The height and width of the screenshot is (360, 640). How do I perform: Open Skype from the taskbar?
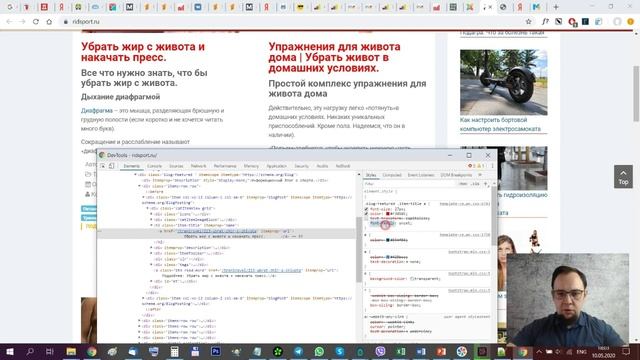tap(340, 352)
